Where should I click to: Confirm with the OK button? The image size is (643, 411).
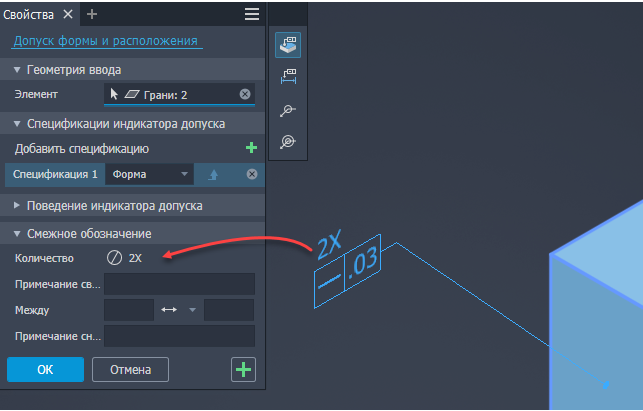point(46,370)
